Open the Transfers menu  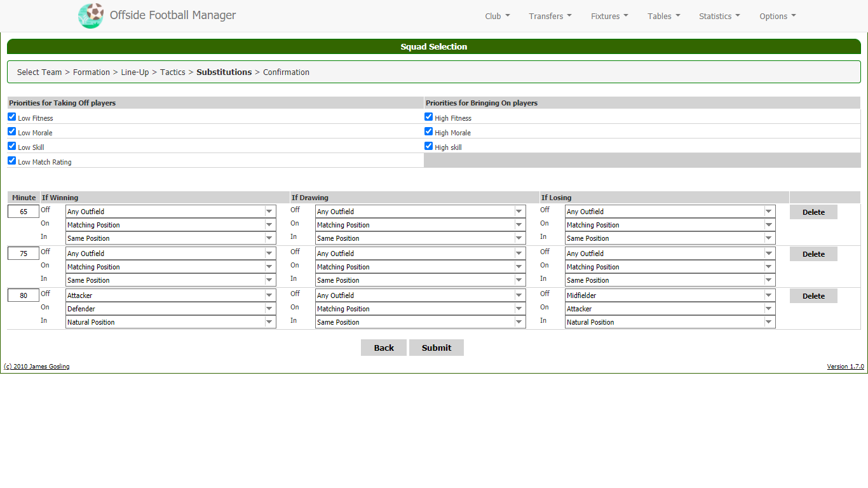550,17
